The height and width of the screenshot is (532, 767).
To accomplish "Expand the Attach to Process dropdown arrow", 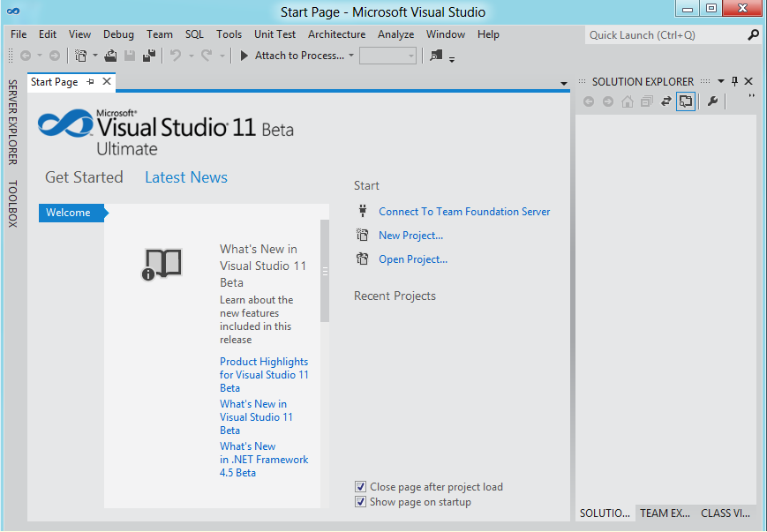I will point(351,56).
